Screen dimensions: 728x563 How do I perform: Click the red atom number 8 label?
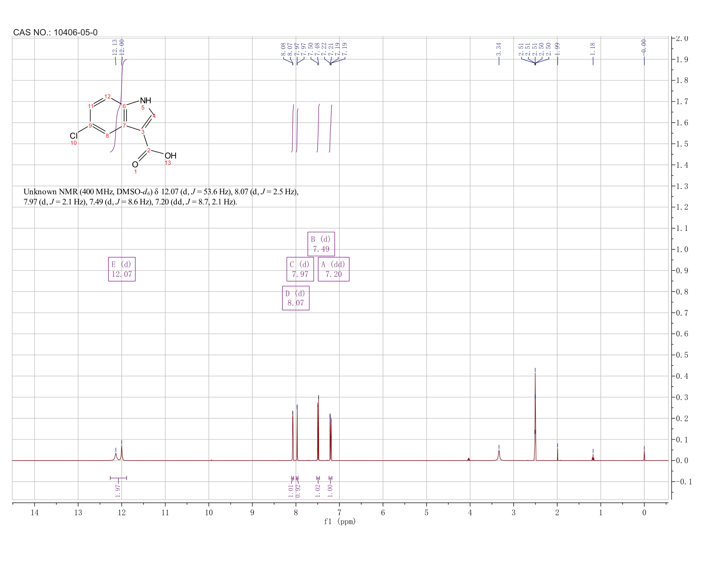pos(107,136)
